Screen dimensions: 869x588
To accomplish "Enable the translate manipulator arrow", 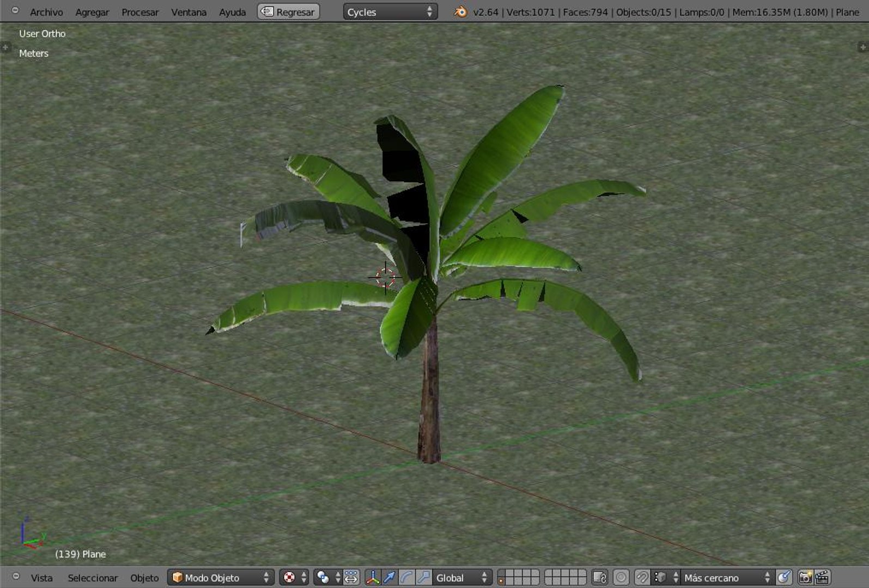I will point(390,578).
